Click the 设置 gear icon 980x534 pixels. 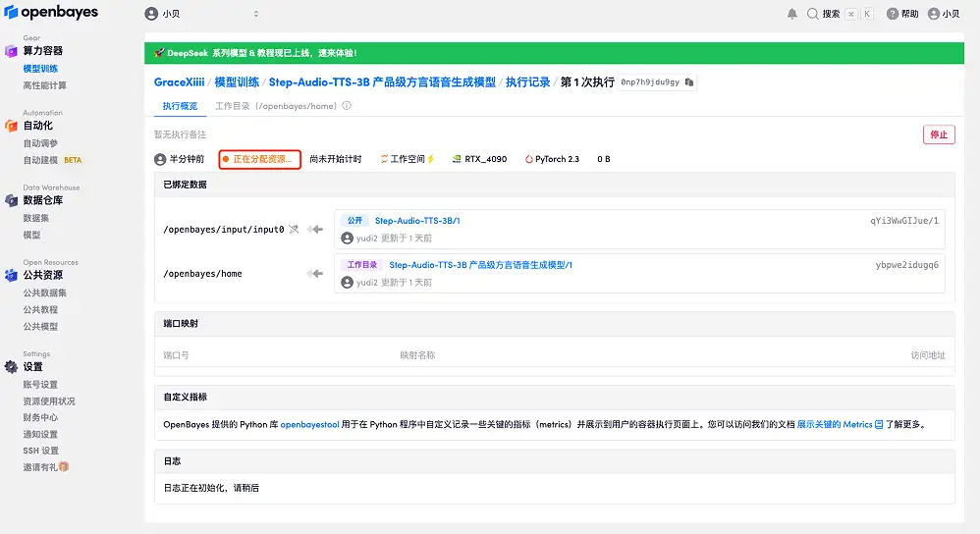click(11, 367)
